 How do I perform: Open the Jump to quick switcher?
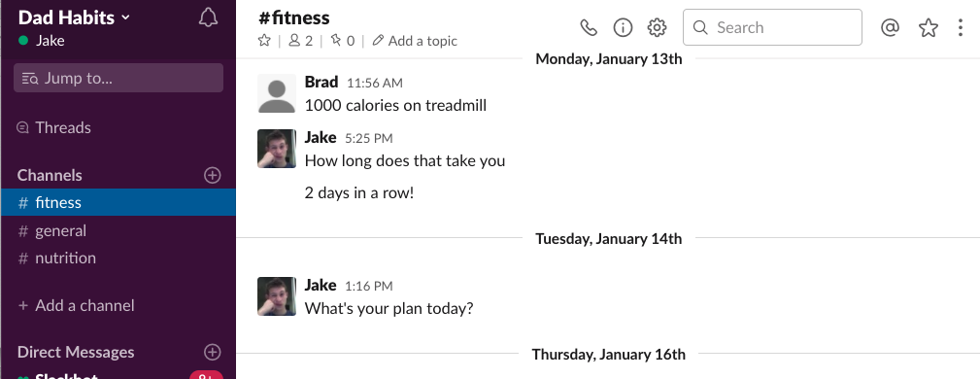tap(118, 78)
